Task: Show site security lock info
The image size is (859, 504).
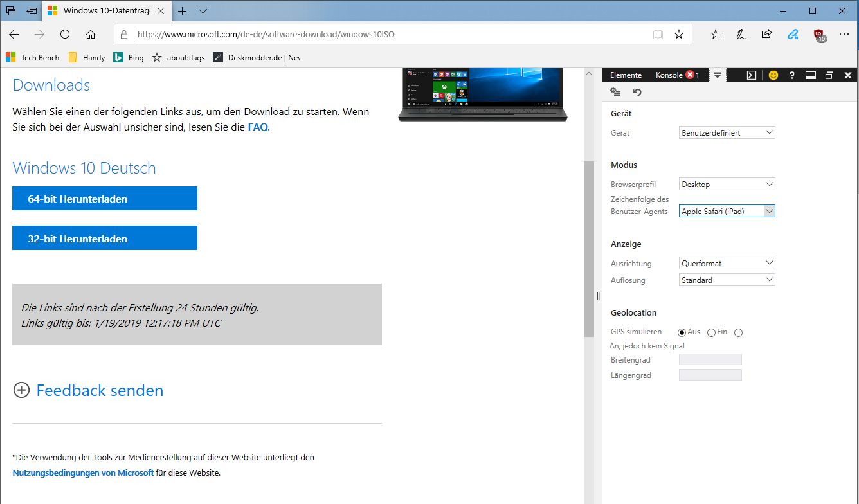Action: tap(125, 35)
